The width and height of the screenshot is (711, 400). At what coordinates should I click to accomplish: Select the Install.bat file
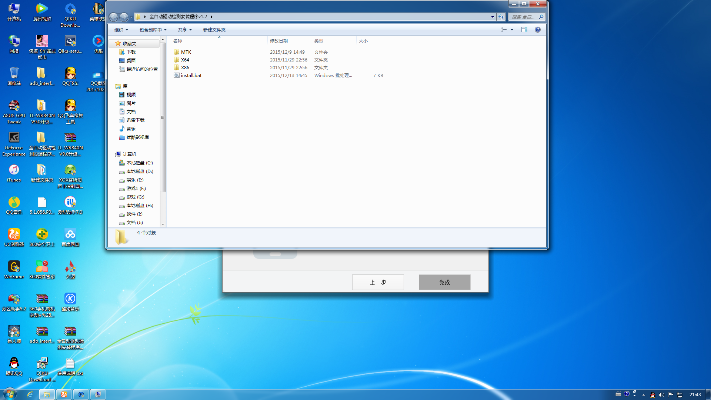click(190, 75)
